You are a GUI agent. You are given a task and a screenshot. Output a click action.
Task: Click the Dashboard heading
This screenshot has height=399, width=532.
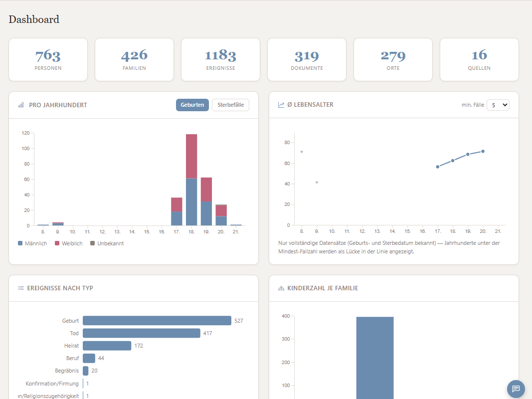pos(34,19)
